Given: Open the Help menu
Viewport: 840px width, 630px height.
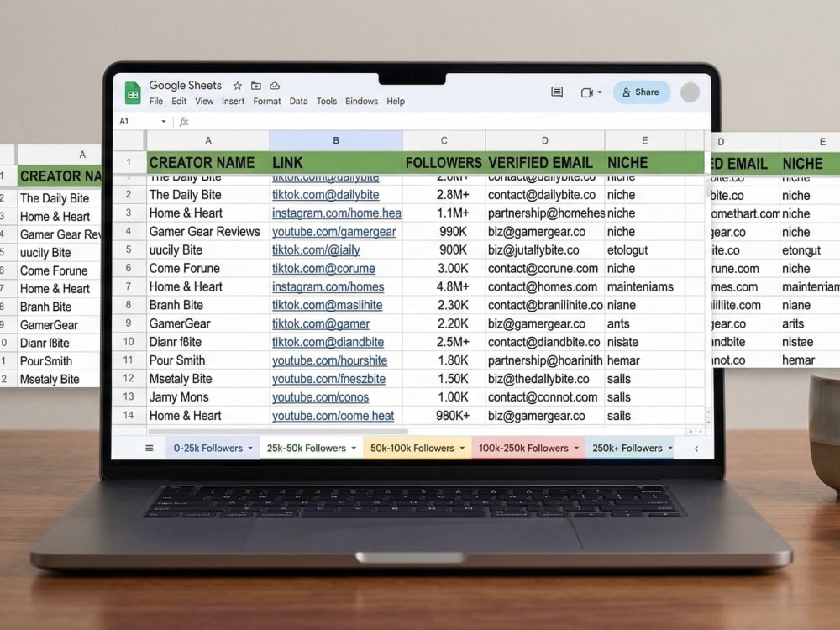Looking at the screenshot, I should click(396, 102).
